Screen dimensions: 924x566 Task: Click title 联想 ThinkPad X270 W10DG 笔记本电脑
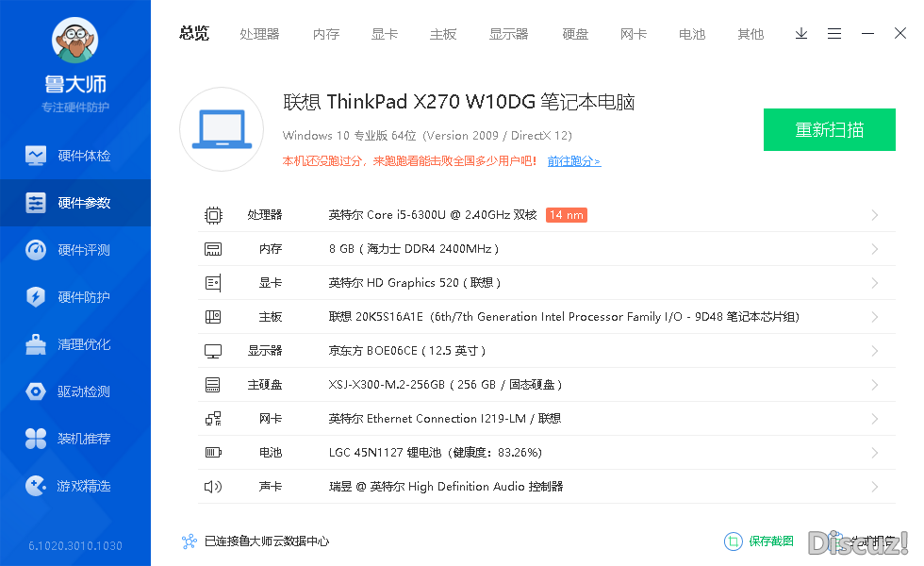458,102
